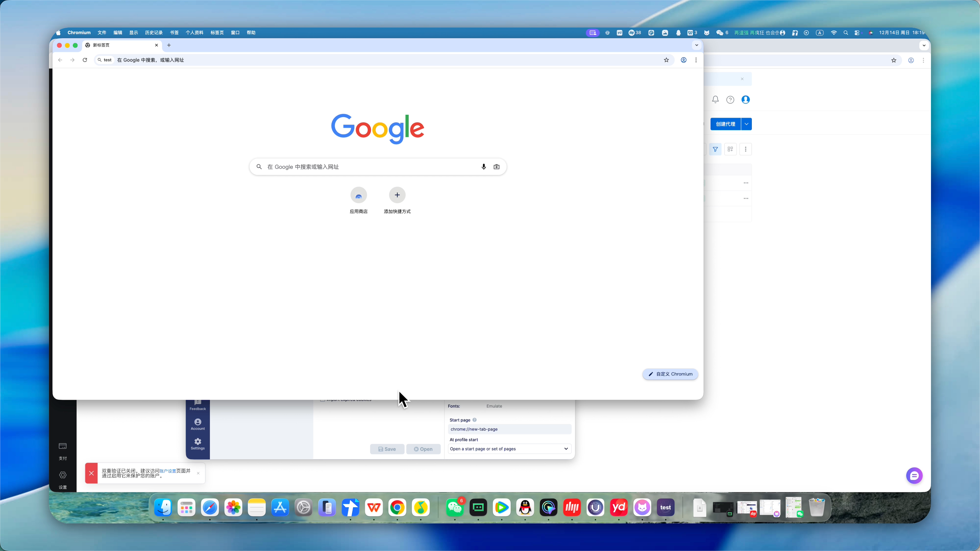This screenshot has height=551, width=980.
Task: Open Google Lens image search
Action: tap(496, 167)
